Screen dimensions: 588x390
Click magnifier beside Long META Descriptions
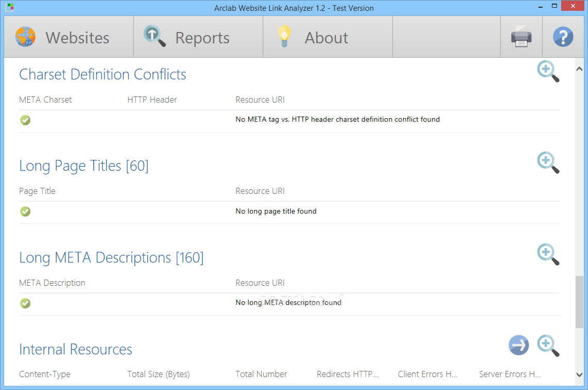(x=548, y=254)
